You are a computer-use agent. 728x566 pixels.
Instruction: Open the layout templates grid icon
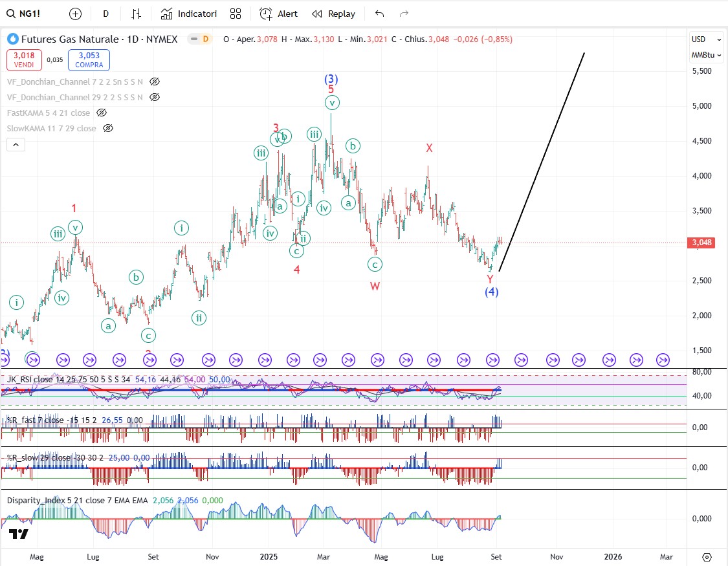(x=236, y=14)
